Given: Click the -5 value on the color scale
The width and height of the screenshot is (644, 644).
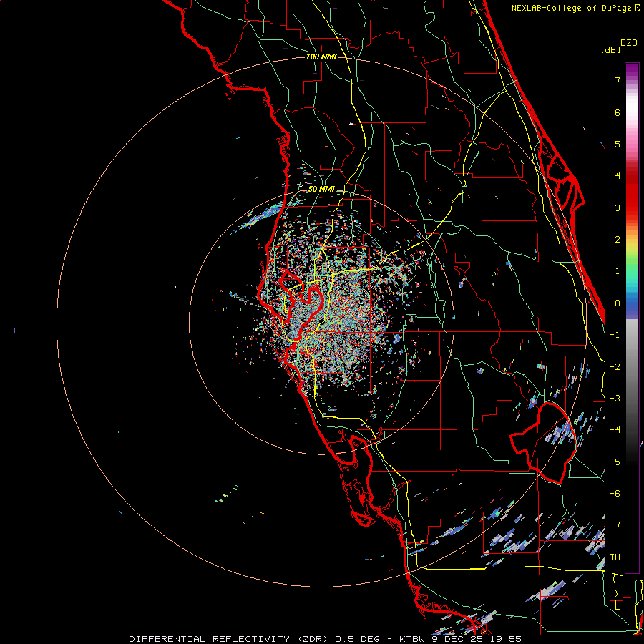Looking at the screenshot, I should click(615, 462).
